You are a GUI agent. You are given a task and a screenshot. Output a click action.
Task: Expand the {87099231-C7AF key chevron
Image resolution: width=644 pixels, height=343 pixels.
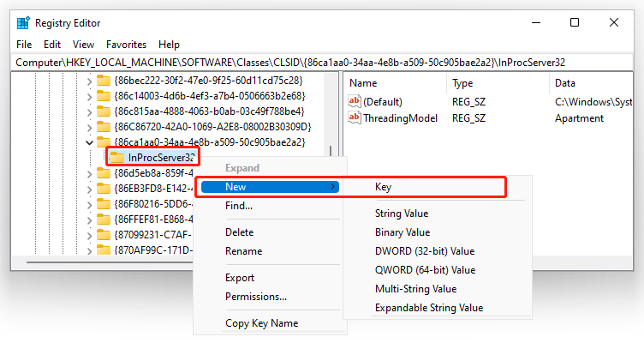click(x=89, y=236)
